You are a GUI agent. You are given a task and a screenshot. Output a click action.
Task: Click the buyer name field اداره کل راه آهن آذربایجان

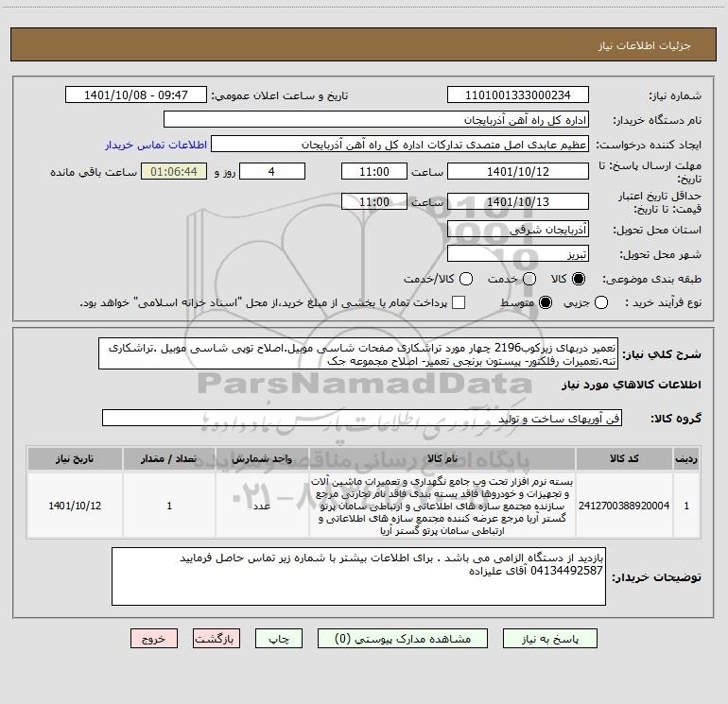click(376, 120)
